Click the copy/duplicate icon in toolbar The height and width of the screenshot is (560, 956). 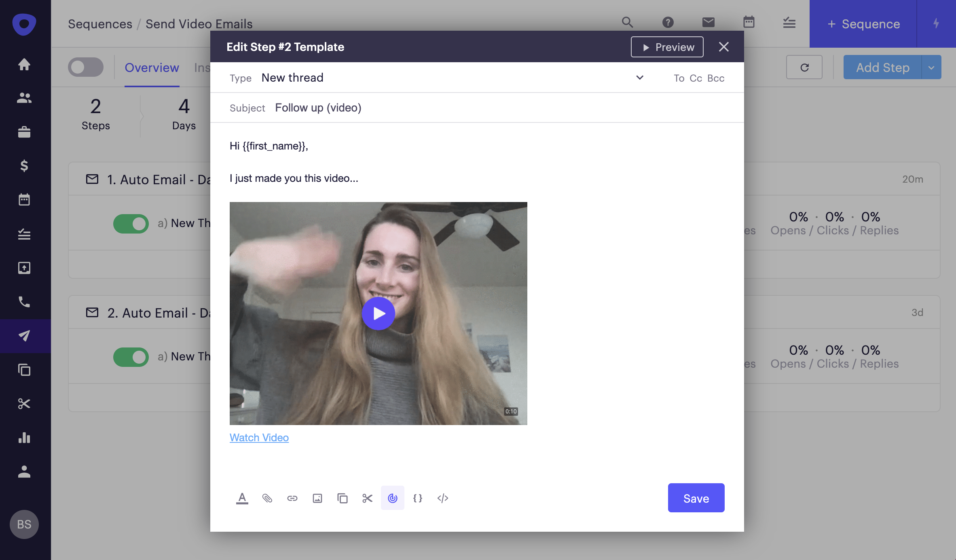point(342,497)
